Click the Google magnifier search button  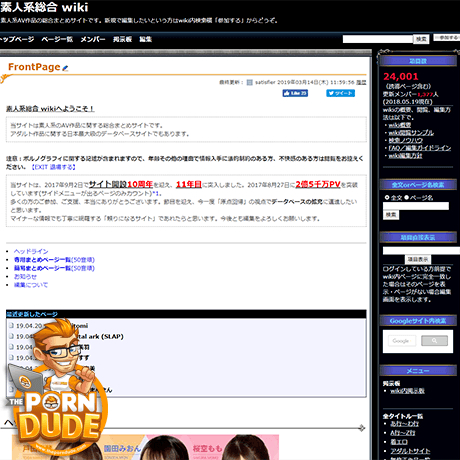(x=434, y=341)
